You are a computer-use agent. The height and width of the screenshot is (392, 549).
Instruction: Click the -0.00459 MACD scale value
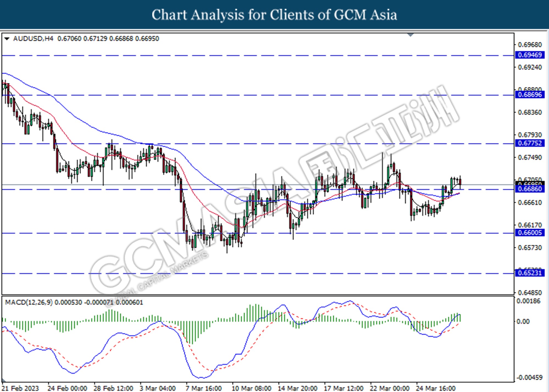[x=529, y=378]
